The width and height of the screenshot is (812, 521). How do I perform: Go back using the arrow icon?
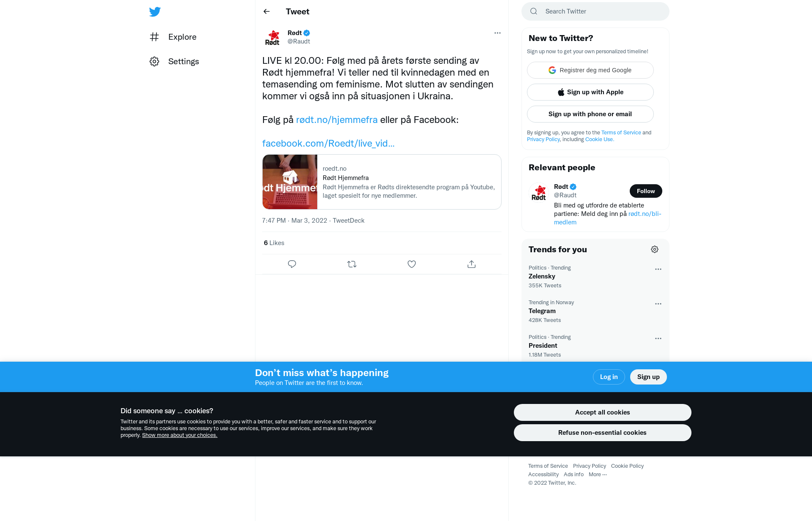266,11
